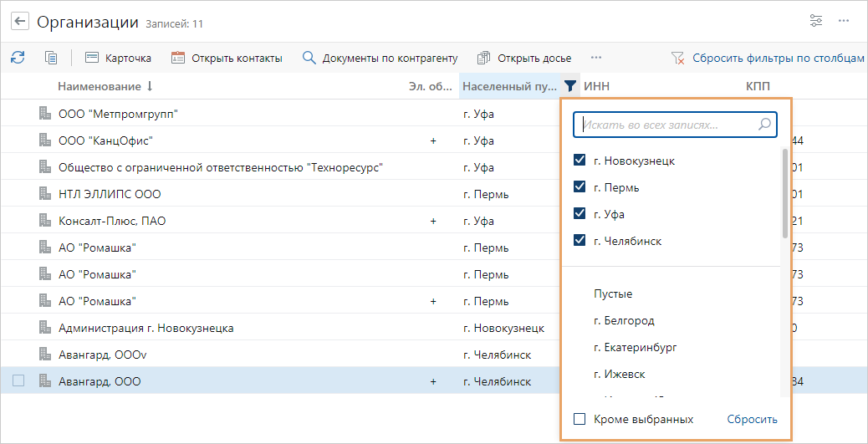Enable the Кроме выбранных checkbox
Screen dimensions: 868x444
coord(580,420)
